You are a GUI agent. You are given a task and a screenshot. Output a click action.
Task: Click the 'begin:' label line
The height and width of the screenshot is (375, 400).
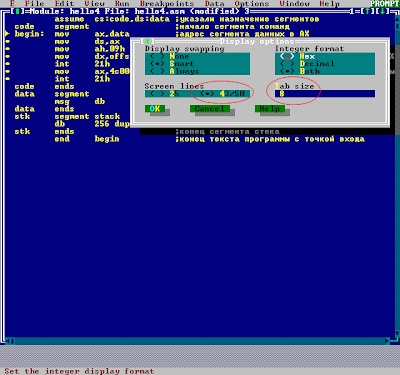(162, 34)
